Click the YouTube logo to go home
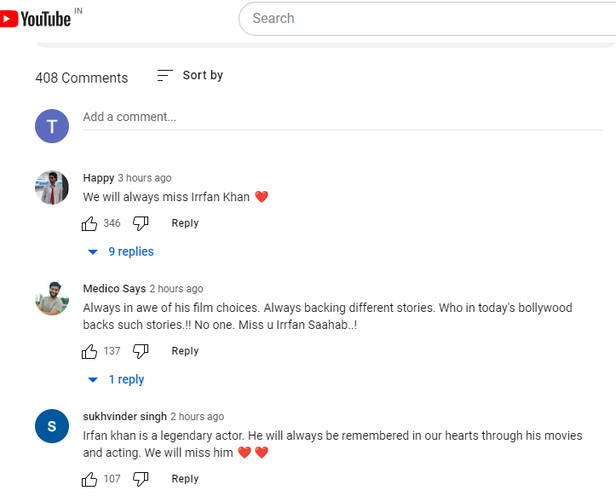Image resolution: width=616 pixels, height=502 pixels. (x=36, y=18)
